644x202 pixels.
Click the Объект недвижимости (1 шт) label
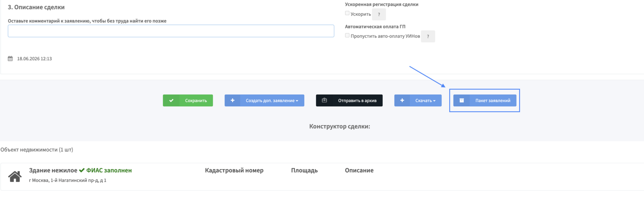point(37,149)
